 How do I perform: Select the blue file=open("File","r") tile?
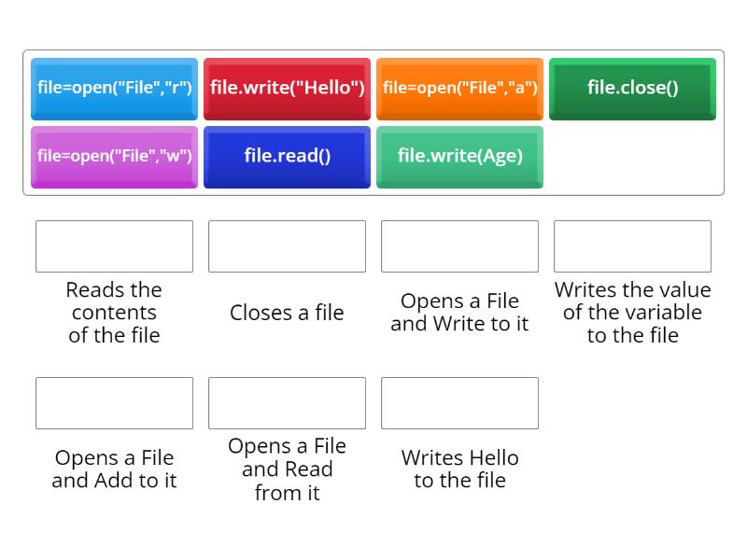tap(114, 89)
